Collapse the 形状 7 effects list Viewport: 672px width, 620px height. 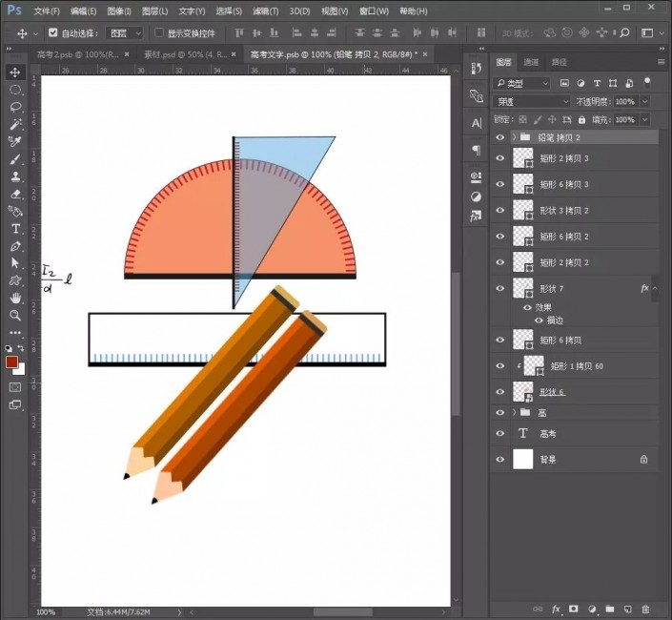[655, 288]
